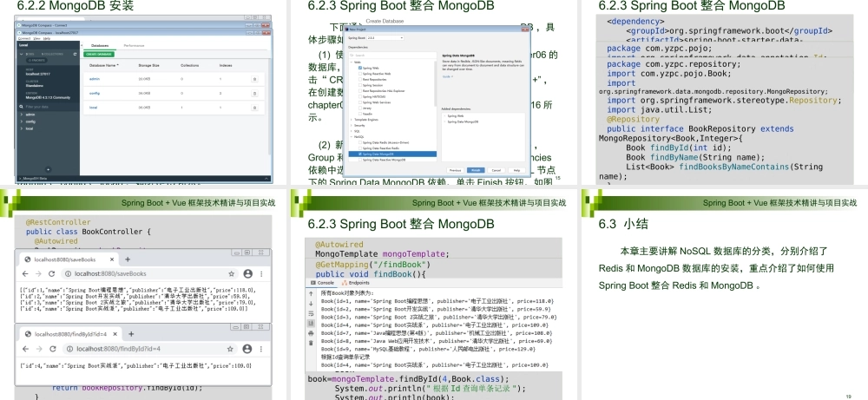Screen dimensions: 868x400
Task: Expand the config database in Compass sidebar
Action: 22,121
